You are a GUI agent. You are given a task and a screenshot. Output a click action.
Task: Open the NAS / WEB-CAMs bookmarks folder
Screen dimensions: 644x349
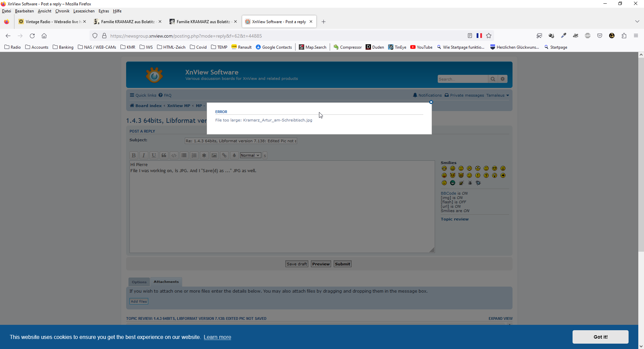click(x=97, y=47)
